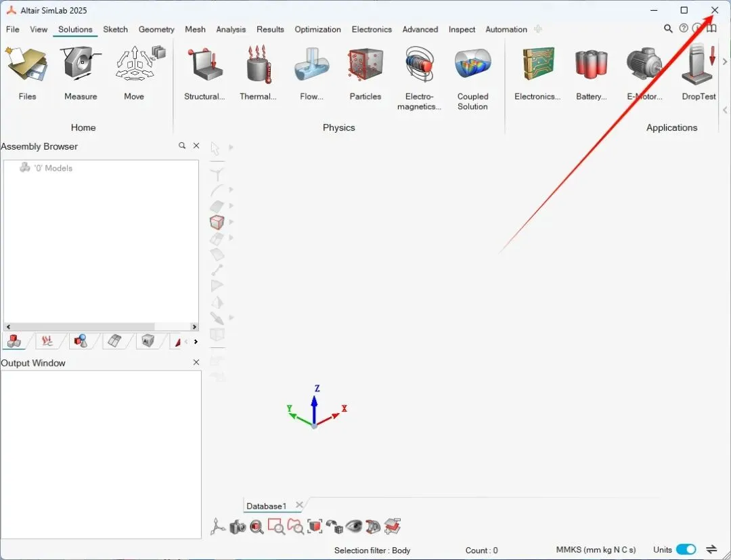Click '0' Models entry in Assembly Browser
This screenshot has height=560, width=731.
point(46,168)
